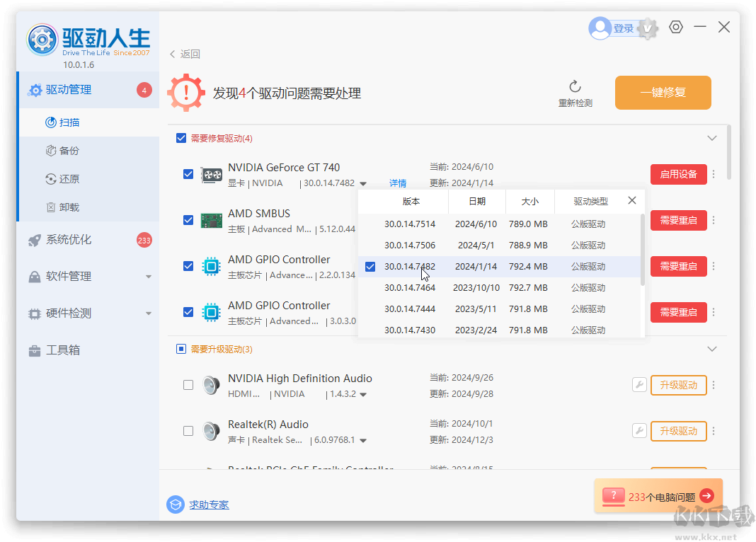
Task: Uncheck the NVIDIA GeForce GT 740 checkbox
Action: [x=188, y=174]
